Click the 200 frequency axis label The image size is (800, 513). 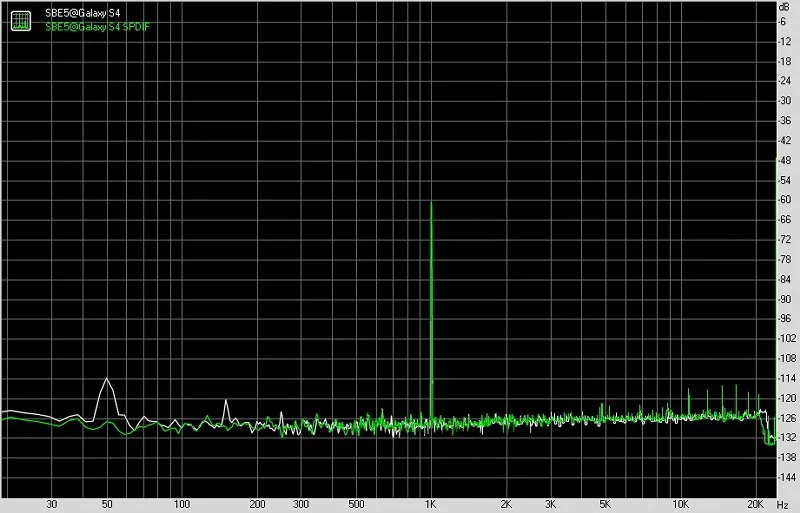point(257,504)
